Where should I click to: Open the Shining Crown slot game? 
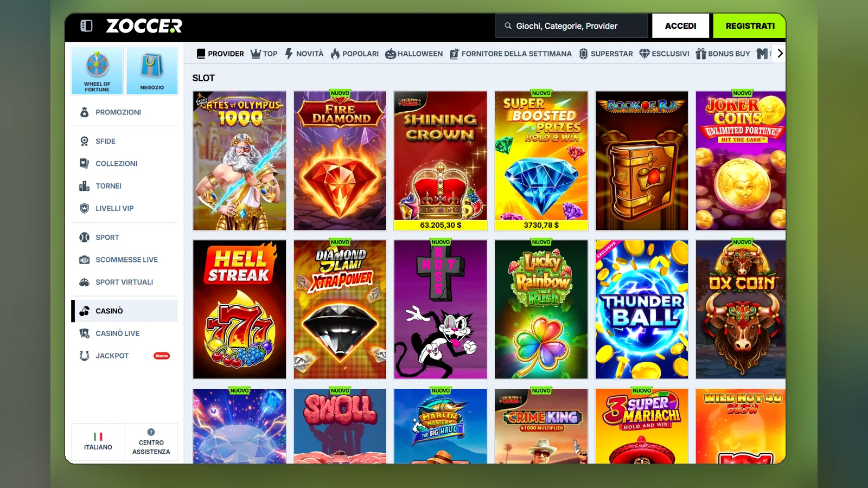[441, 160]
